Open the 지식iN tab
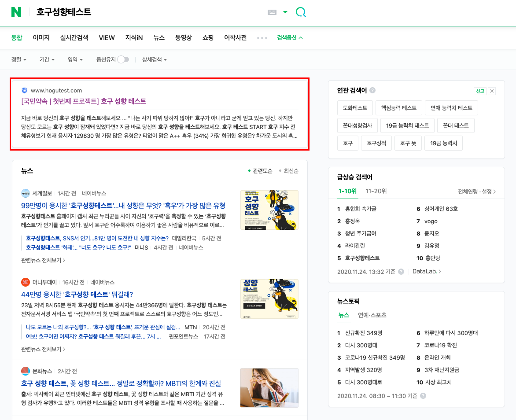 click(134, 37)
